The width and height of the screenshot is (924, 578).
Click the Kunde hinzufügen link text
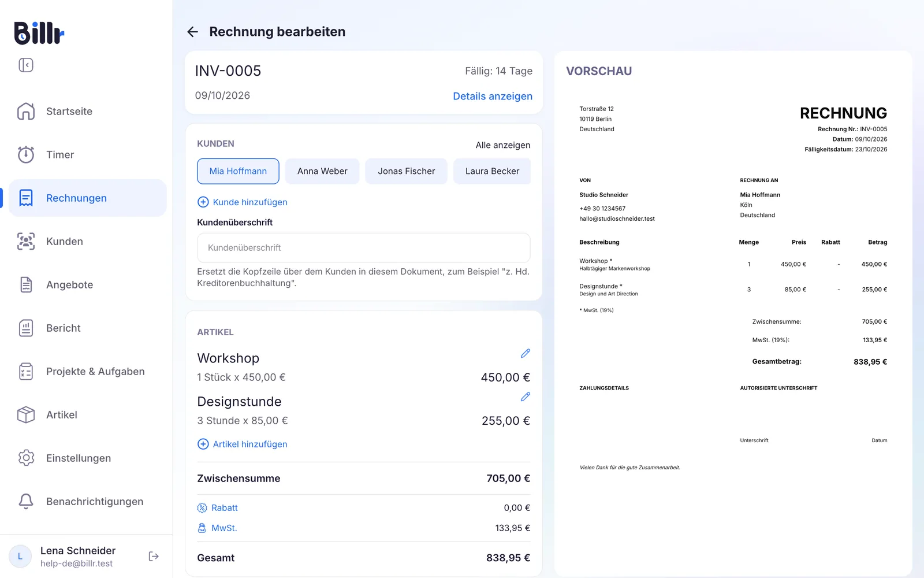(x=250, y=202)
